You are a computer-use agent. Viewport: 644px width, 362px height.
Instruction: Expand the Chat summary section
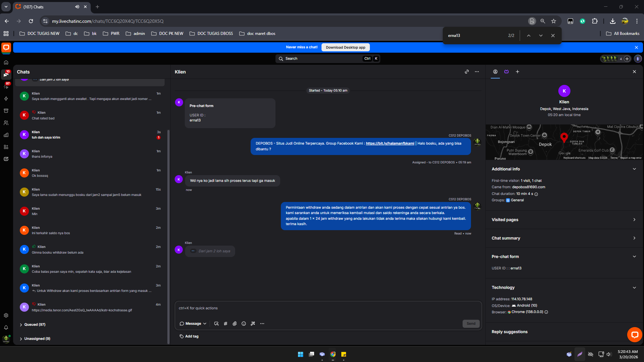(634, 238)
